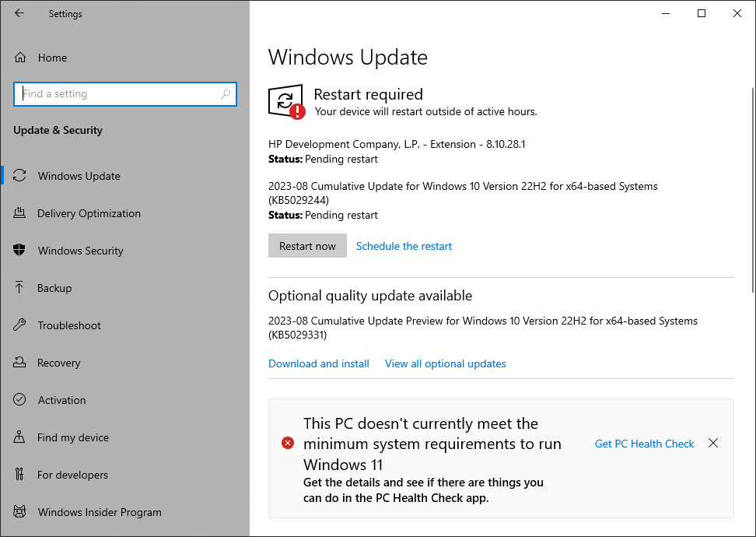756x537 pixels.
Task: Click the Activation checkmark icon
Action: tap(20, 400)
